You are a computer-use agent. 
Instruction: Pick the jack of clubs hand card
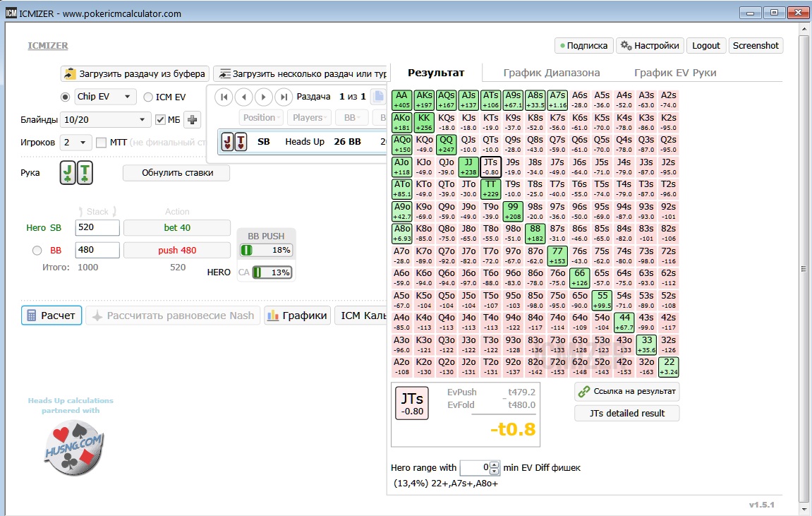68,173
